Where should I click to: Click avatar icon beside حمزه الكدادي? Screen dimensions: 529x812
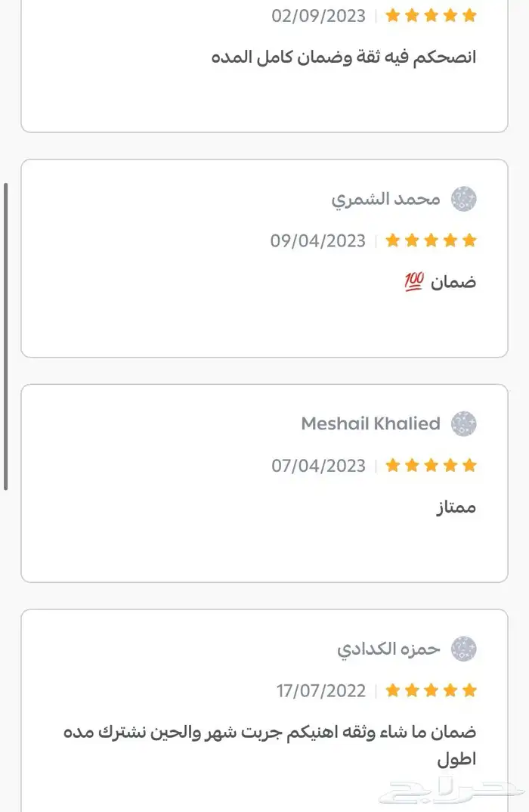[463, 649]
